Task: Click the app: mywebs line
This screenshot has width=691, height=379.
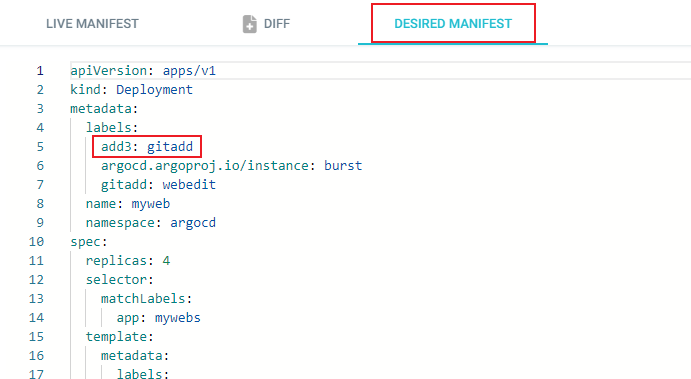Action: coord(158,317)
